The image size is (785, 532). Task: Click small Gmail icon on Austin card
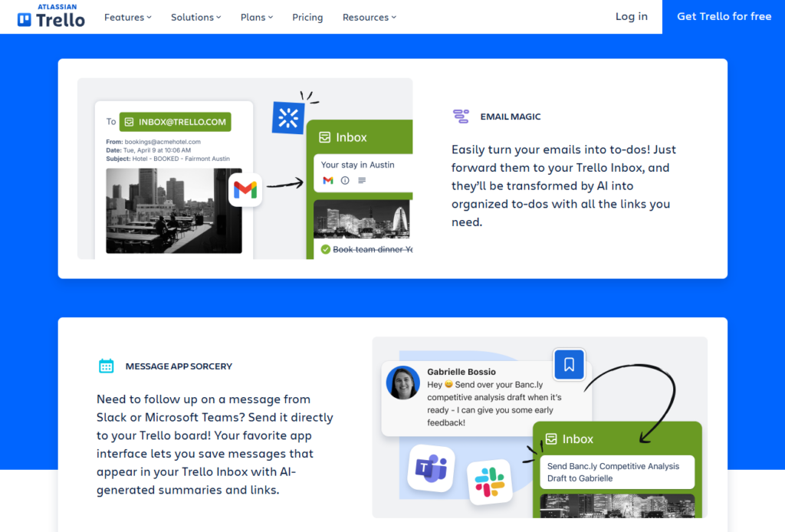click(x=328, y=180)
